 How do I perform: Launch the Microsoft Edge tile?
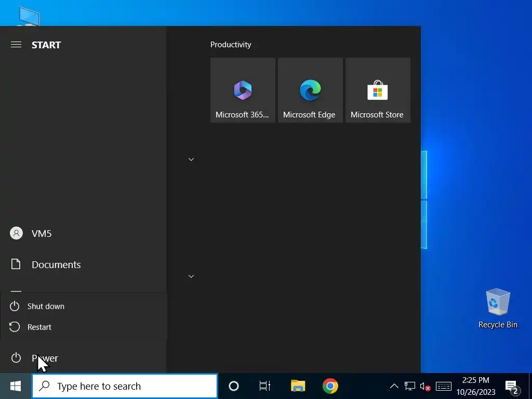click(310, 90)
